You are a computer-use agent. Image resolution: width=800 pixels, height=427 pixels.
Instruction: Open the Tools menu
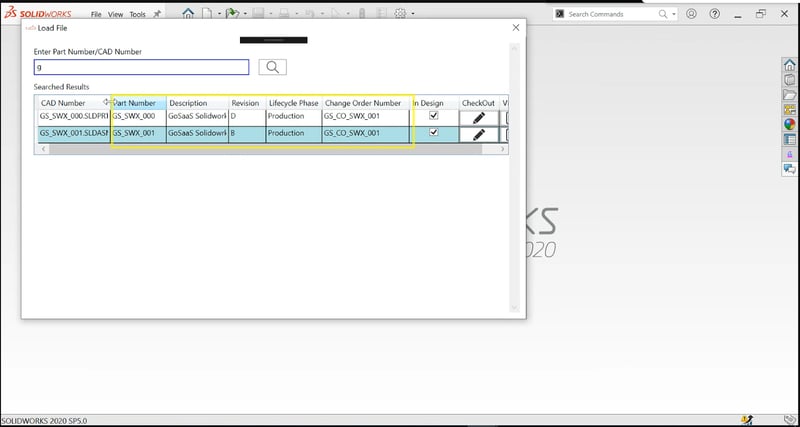click(137, 15)
